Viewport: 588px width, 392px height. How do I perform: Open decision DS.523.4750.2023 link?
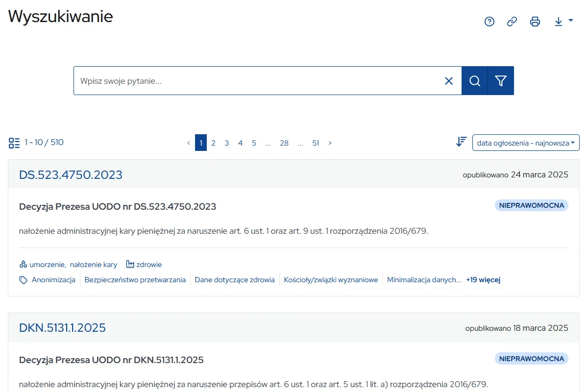coord(71,175)
